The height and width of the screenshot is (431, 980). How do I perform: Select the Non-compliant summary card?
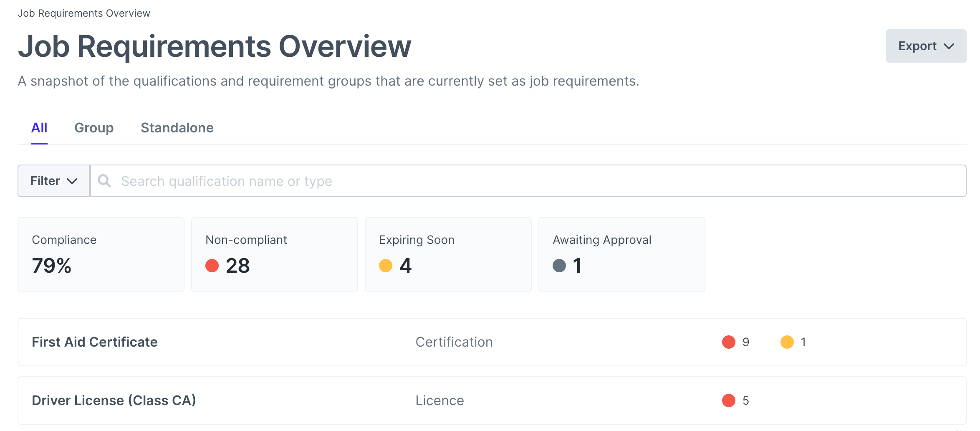[274, 254]
